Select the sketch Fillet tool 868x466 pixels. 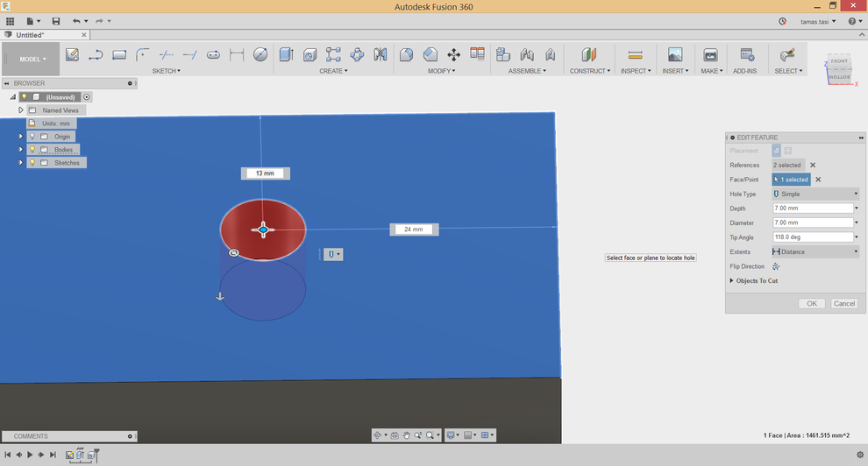pyautogui.click(x=142, y=54)
